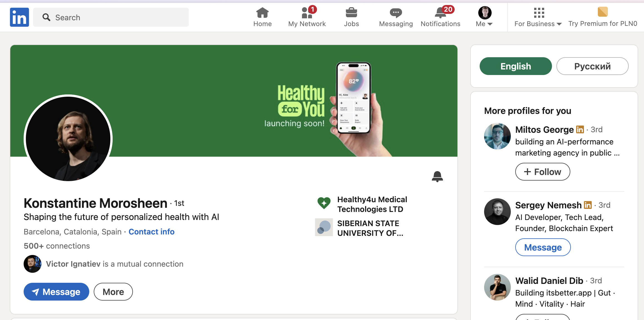Click into the Search field
The width and height of the screenshot is (644, 320).
(x=111, y=17)
